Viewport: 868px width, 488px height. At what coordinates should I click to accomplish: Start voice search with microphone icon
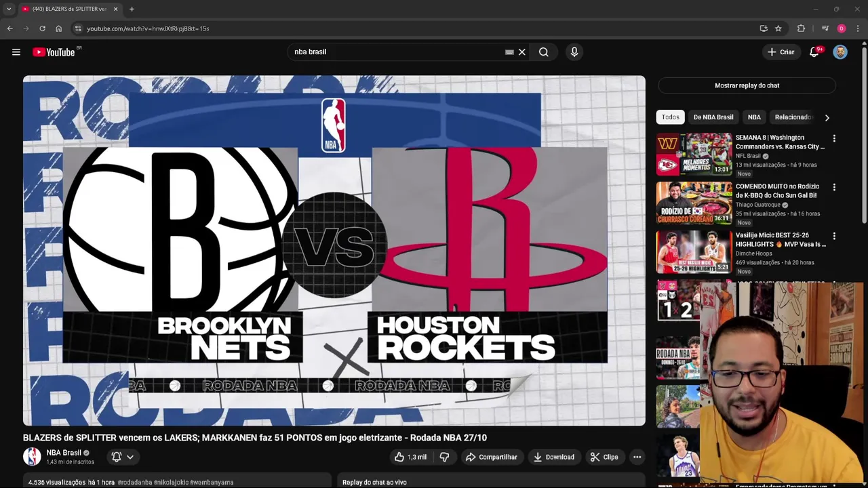(574, 52)
